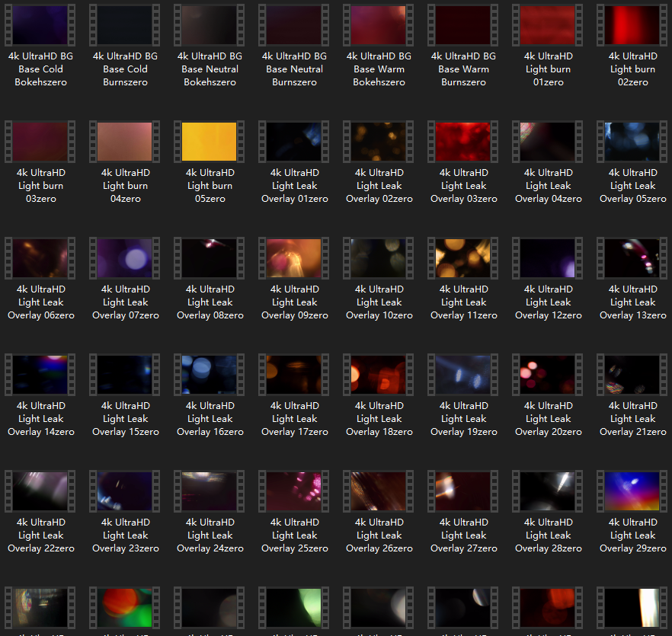Select Light Leak Overlay 11zero golden bokeh
This screenshot has height=636, width=672.
(463, 258)
